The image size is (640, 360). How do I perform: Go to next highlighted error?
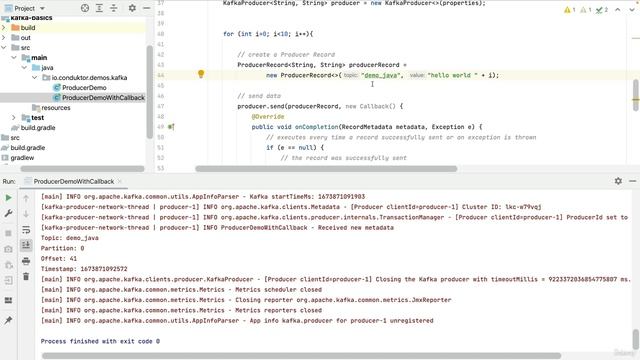click(631, 10)
